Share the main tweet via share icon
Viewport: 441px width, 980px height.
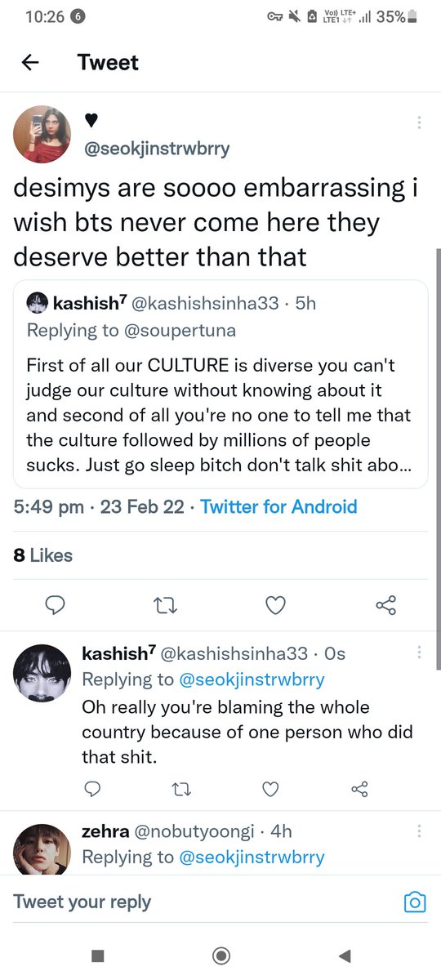click(x=385, y=605)
